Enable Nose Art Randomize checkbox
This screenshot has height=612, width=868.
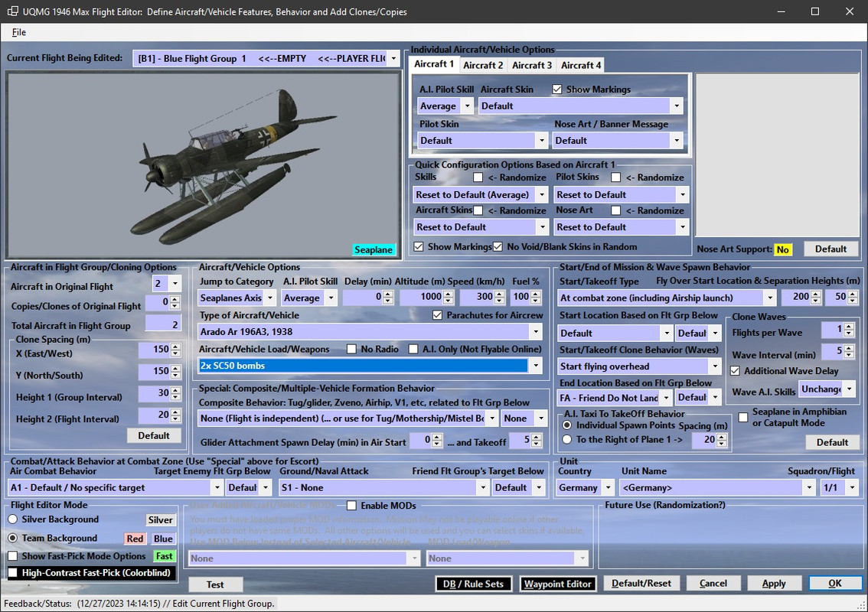615,210
